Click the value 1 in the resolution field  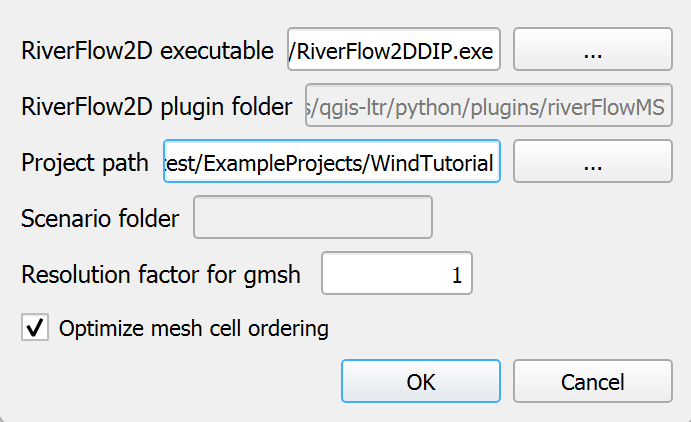click(457, 276)
